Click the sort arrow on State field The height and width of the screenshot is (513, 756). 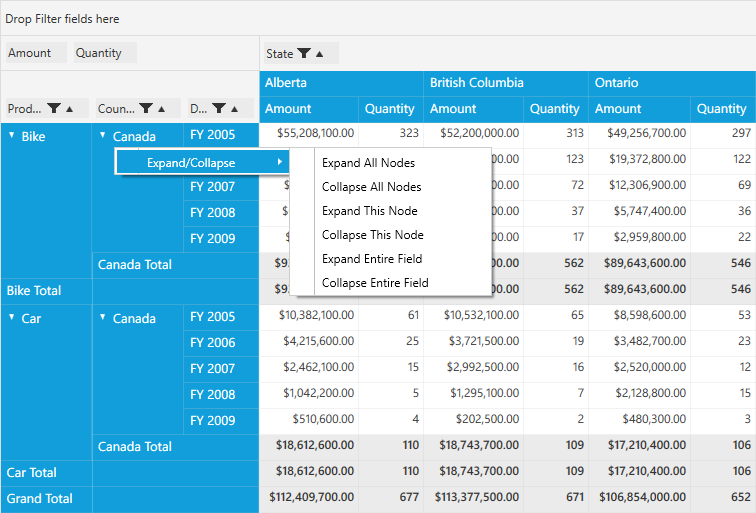(319, 54)
